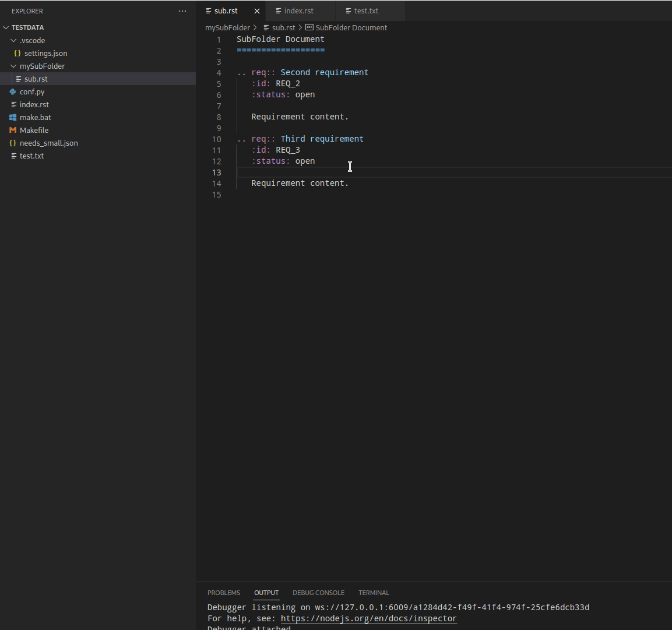Open the DEBUG CONSOLE panel tab
672x630 pixels.
[x=318, y=593]
